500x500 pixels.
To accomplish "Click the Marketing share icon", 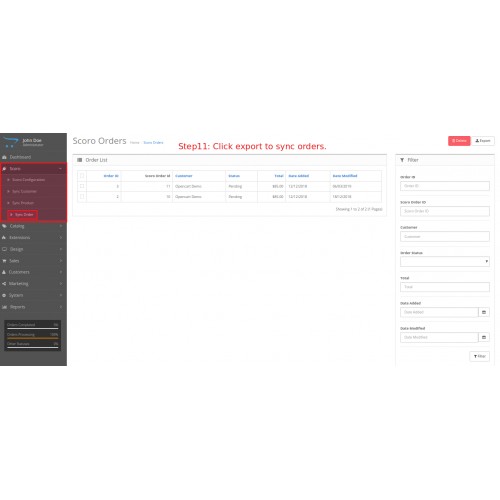I will tap(4, 284).
